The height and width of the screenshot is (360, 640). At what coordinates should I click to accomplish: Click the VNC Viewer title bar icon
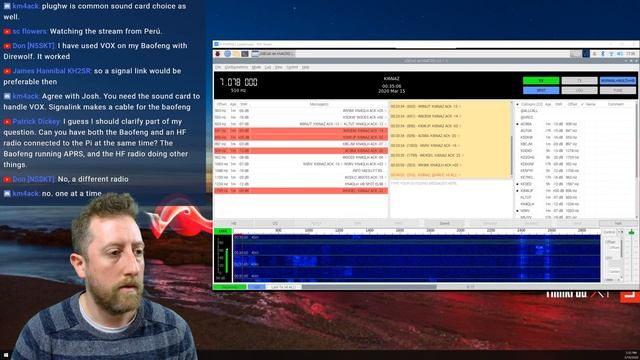click(x=216, y=44)
